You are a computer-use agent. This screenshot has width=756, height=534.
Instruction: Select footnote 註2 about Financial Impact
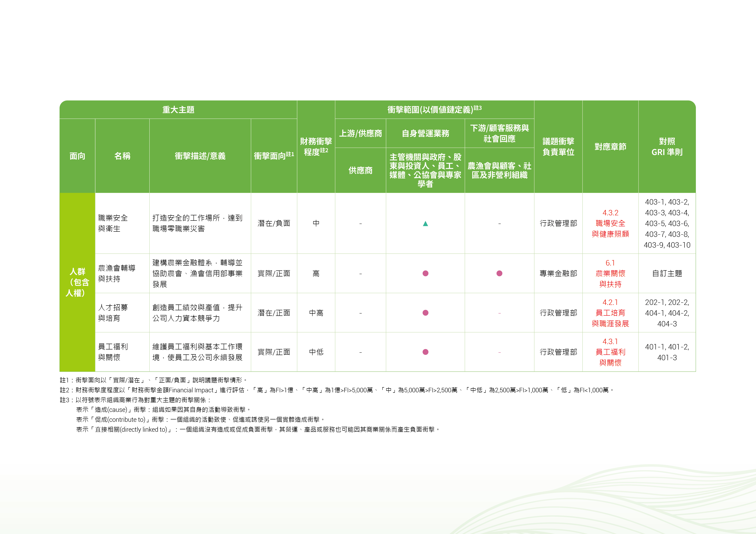tap(337, 390)
